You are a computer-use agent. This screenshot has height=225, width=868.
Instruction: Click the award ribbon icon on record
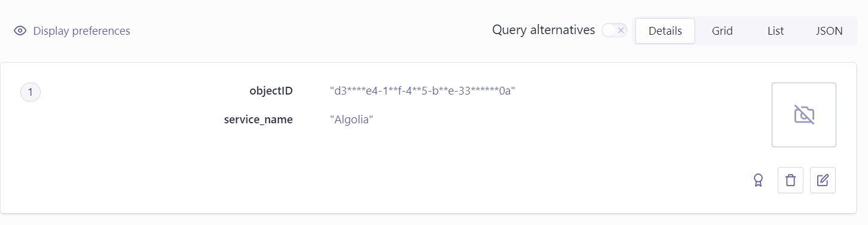click(x=758, y=180)
